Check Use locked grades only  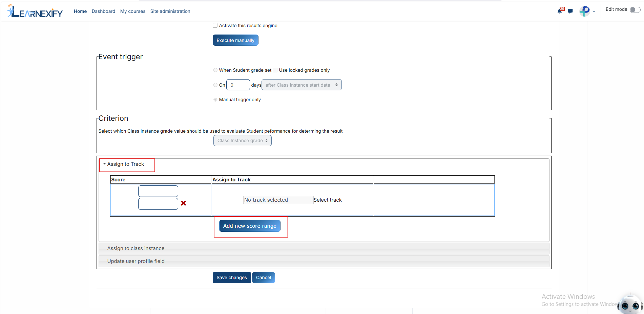tap(275, 70)
